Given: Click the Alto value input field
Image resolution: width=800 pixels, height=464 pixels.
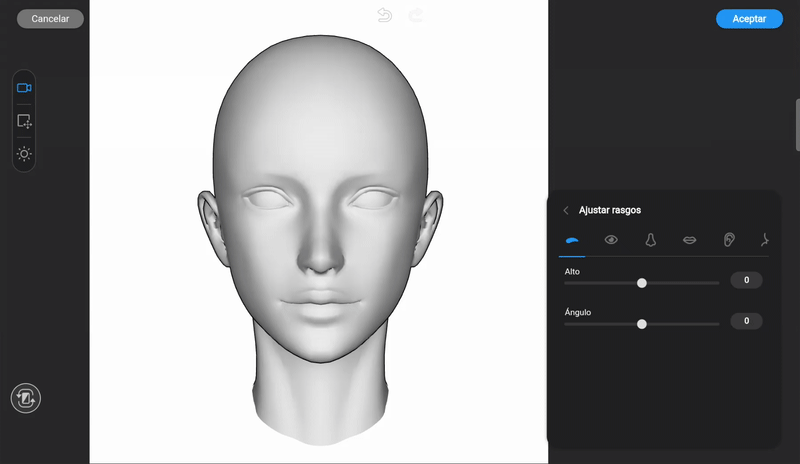Looking at the screenshot, I should [746, 281].
